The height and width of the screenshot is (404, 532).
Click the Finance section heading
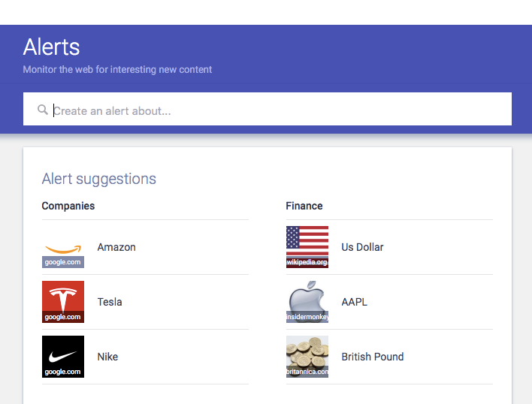pos(304,206)
